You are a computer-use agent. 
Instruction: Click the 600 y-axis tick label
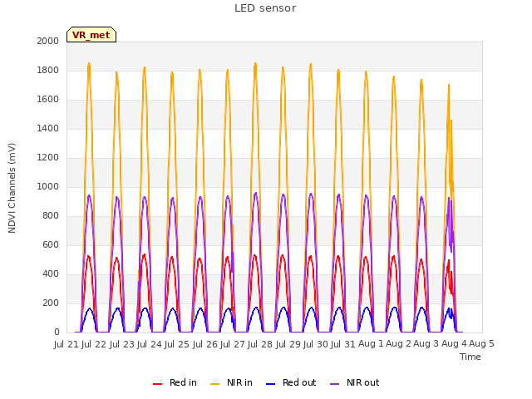point(51,245)
